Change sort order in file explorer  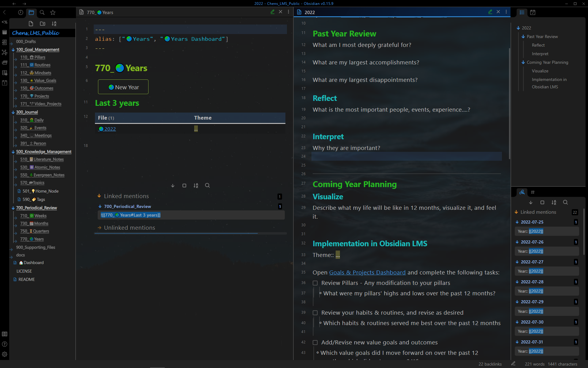pos(54,24)
